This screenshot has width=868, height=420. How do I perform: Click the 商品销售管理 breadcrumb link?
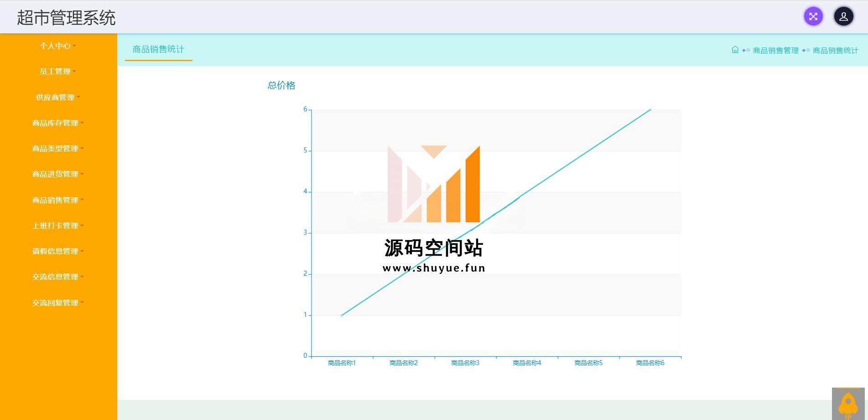[x=775, y=50]
